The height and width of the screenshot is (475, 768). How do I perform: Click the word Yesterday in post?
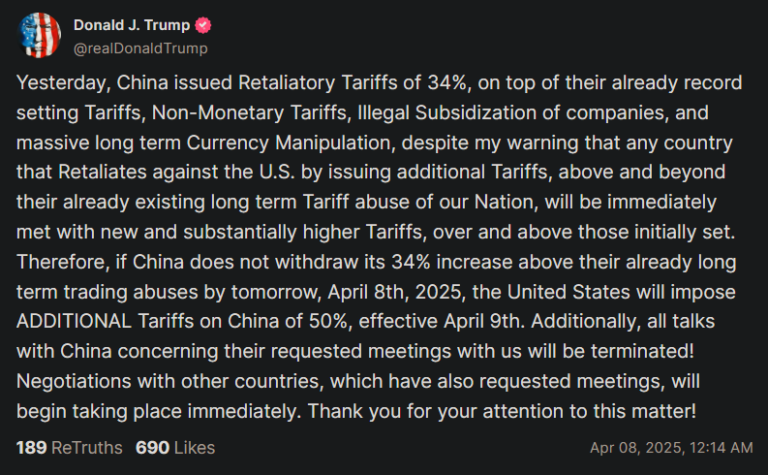(x=61, y=83)
